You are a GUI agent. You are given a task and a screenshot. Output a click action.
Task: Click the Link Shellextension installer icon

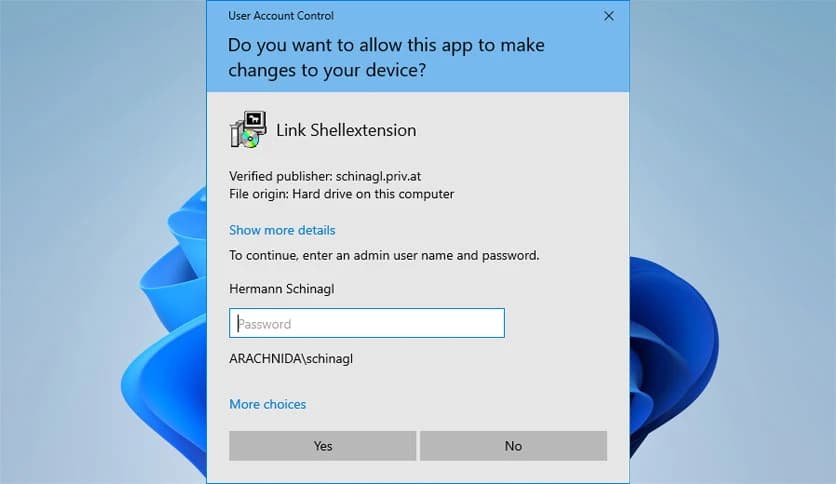point(248,130)
